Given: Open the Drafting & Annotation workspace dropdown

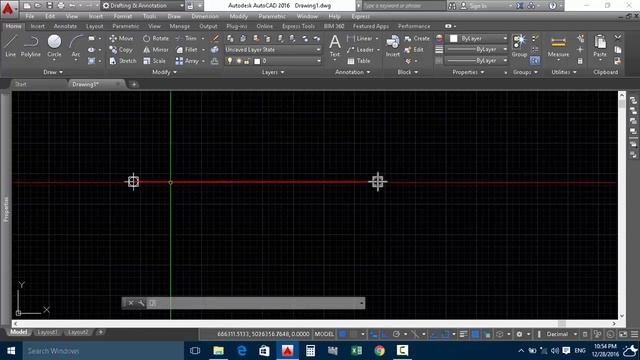Looking at the screenshot, I should [x=142, y=6].
